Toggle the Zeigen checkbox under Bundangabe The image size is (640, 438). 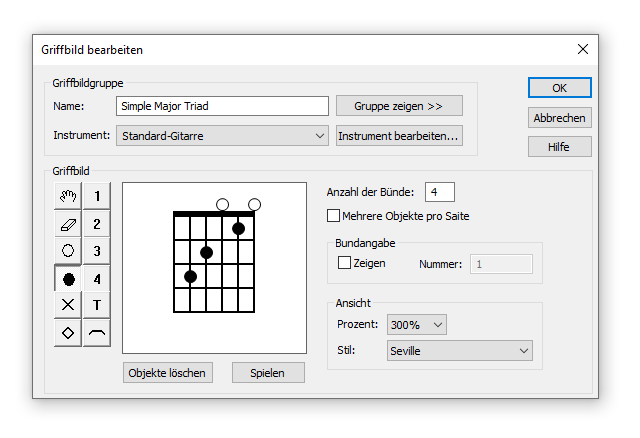click(344, 263)
